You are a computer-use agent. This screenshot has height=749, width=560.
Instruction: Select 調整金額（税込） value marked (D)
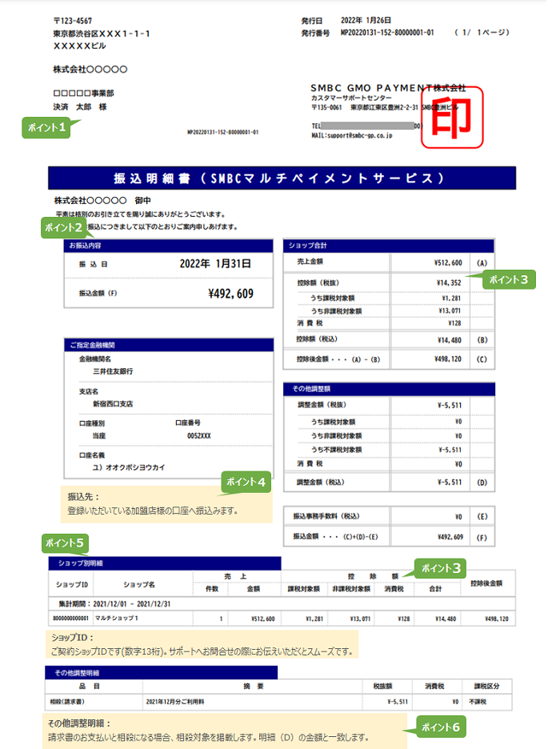point(450,483)
